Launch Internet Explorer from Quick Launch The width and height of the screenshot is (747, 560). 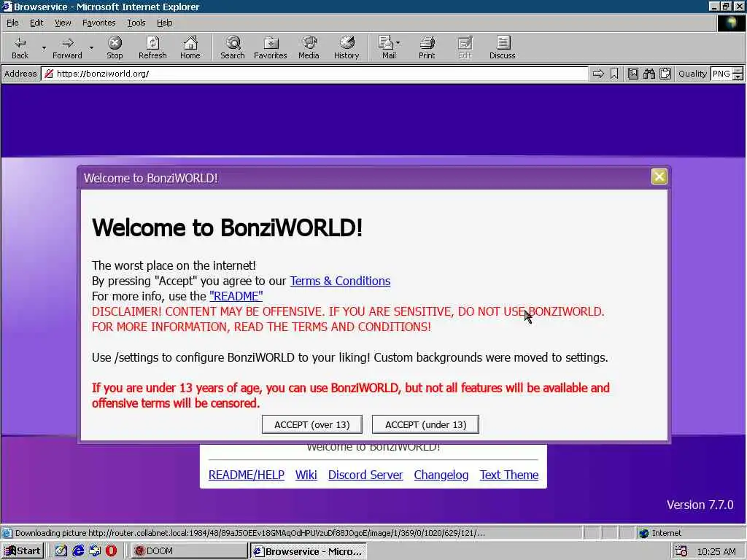coord(78,551)
